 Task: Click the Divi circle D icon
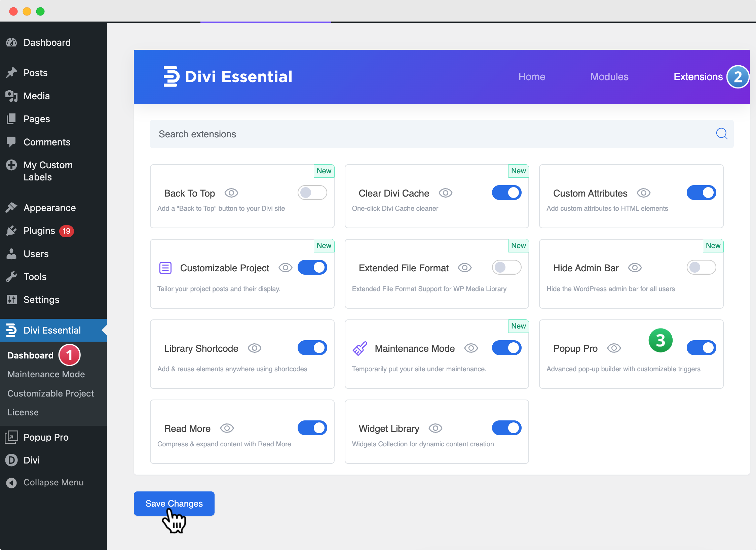click(x=11, y=460)
